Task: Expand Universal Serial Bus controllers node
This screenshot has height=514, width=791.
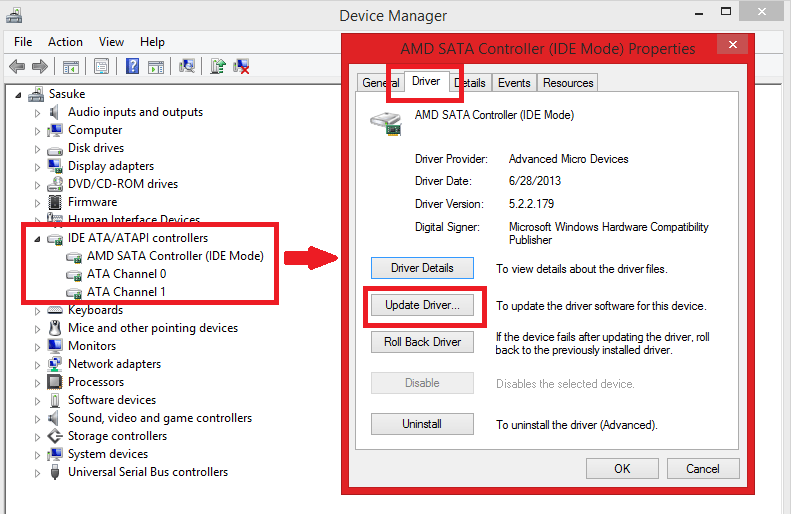Action: tap(38, 473)
